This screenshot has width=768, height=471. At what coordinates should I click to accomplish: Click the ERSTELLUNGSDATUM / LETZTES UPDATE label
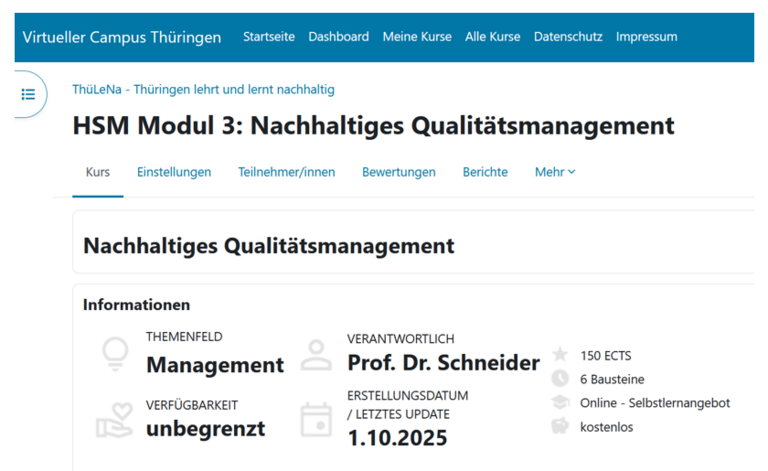pyautogui.click(x=408, y=405)
